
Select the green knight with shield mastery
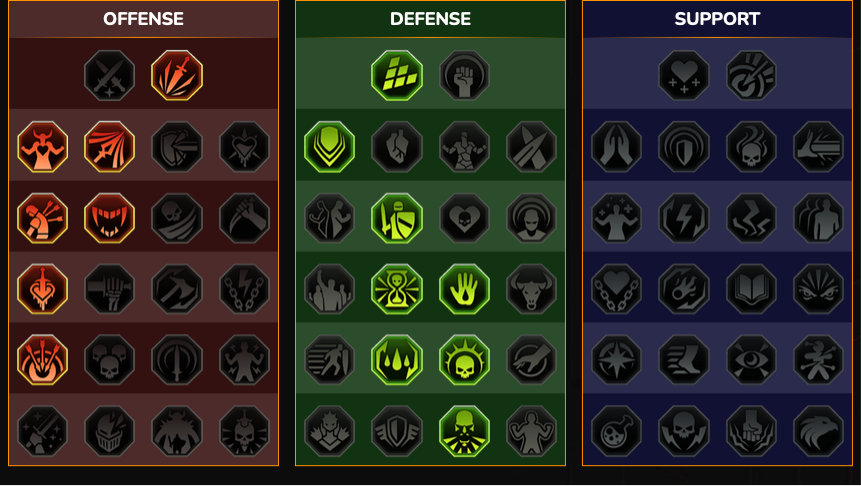click(x=396, y=218)
